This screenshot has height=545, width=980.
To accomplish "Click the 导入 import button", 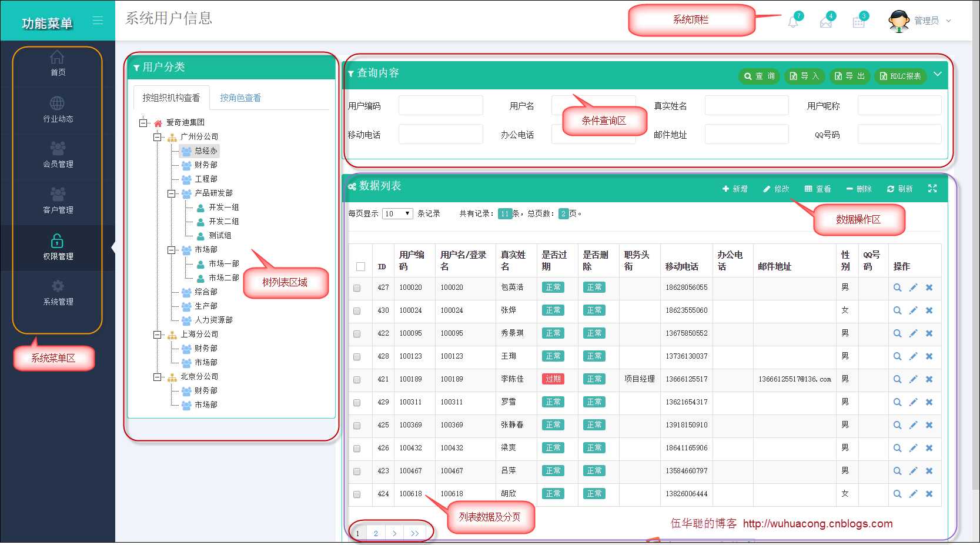I will point(804,76).
